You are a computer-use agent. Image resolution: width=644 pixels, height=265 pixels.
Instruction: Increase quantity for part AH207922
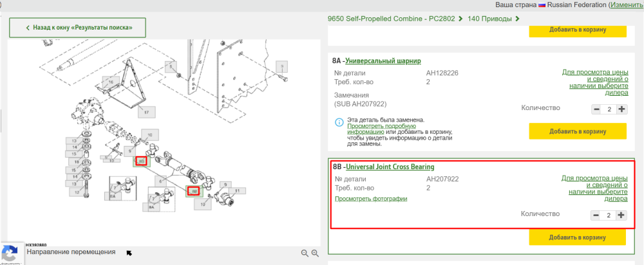pyautogui.click(x=621, y=215)
